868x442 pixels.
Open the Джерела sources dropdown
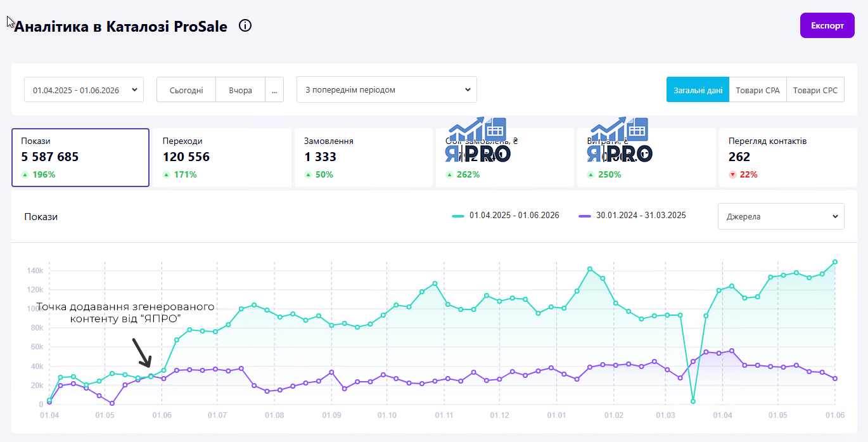(x=781, y=216)
